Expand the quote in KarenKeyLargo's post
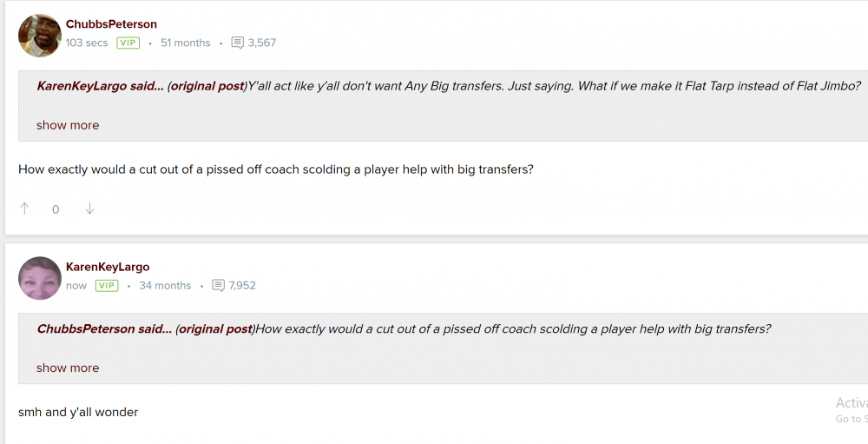 coord(68,368)
